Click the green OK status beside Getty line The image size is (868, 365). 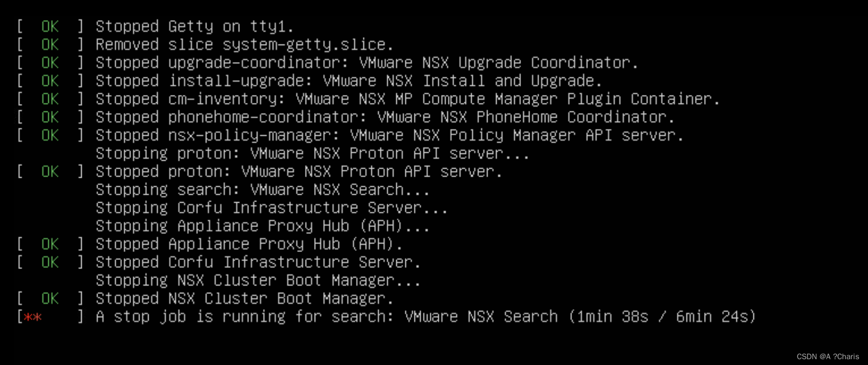click(50, 27)
